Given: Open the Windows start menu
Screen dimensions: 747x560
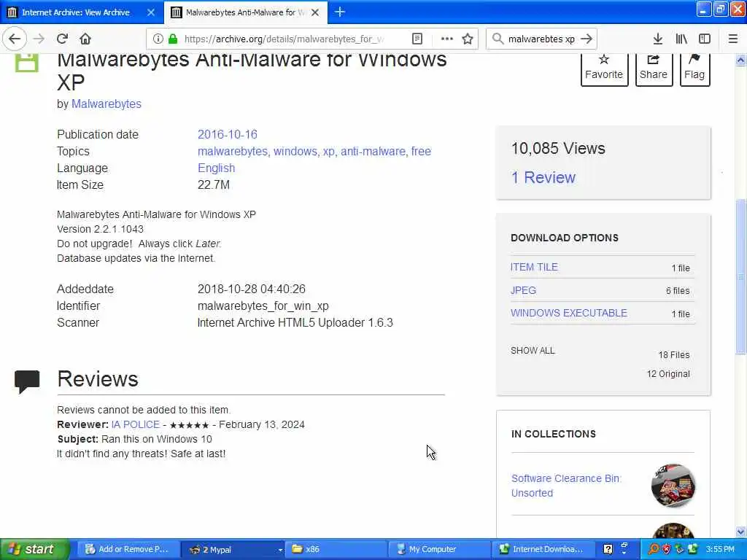Looking at the screenshot, I should tap(34, 549).
